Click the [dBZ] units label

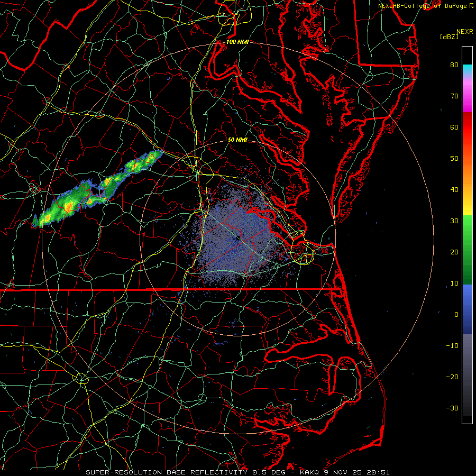449,36
